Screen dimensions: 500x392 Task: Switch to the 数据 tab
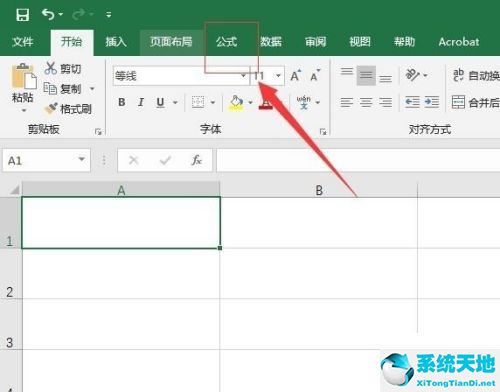tap(271, 42)
